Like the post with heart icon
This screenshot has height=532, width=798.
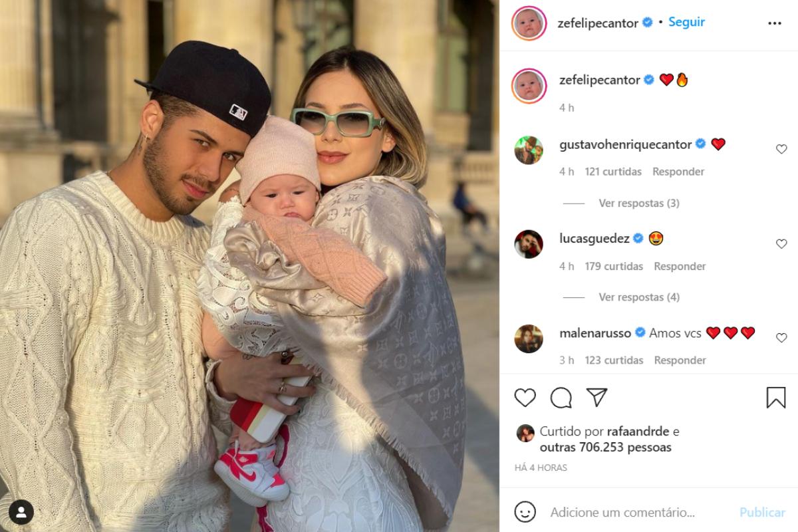click(525, 398)
